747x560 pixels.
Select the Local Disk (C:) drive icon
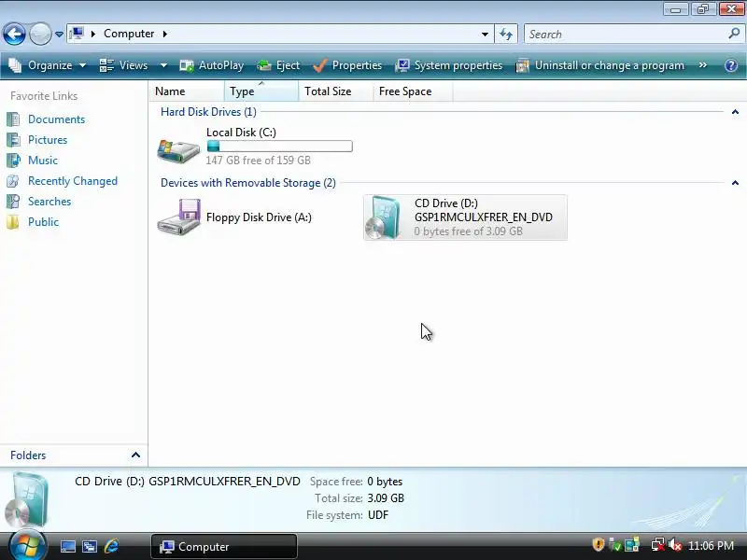[x=178, y=150]
